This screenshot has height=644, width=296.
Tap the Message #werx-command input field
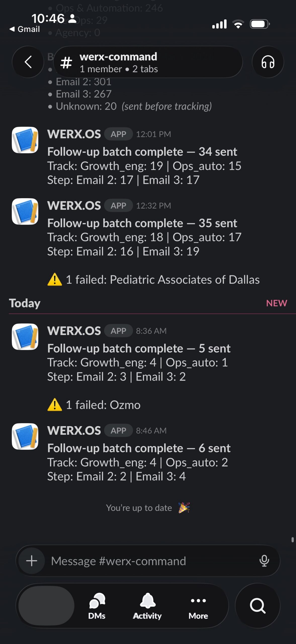118,561
